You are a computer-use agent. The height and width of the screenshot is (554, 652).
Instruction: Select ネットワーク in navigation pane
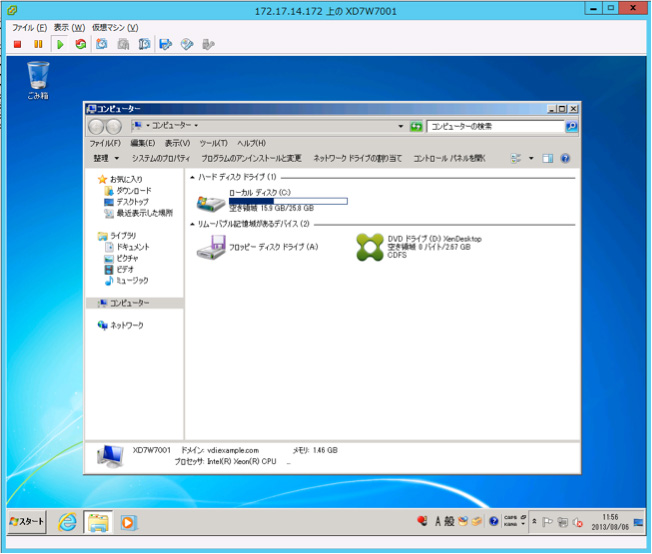121,325
